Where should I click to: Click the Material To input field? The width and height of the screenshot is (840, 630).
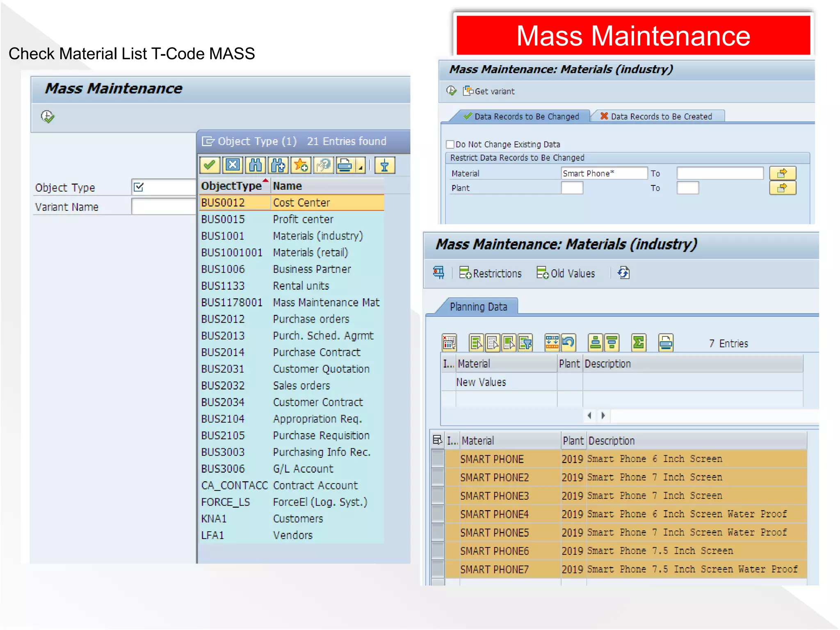pos(720,173)
